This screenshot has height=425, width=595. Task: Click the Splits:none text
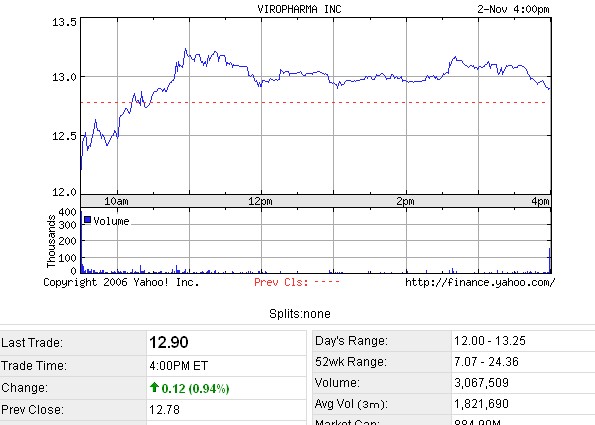coord(300,314)
